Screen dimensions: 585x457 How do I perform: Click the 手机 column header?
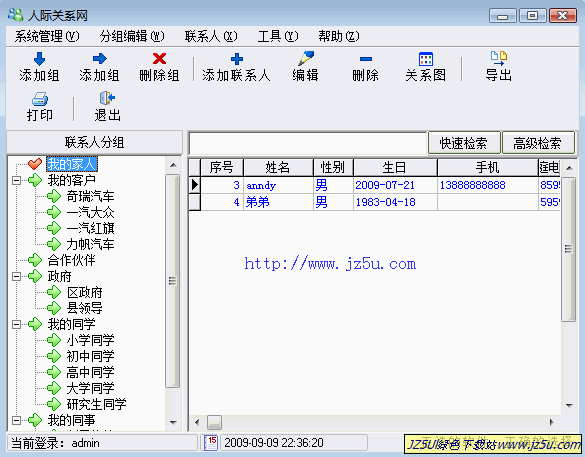[x=488, y=168]
